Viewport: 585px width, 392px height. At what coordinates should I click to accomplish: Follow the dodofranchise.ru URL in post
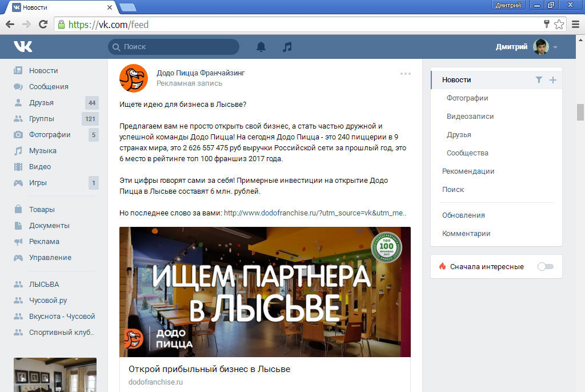click(315, 213)
